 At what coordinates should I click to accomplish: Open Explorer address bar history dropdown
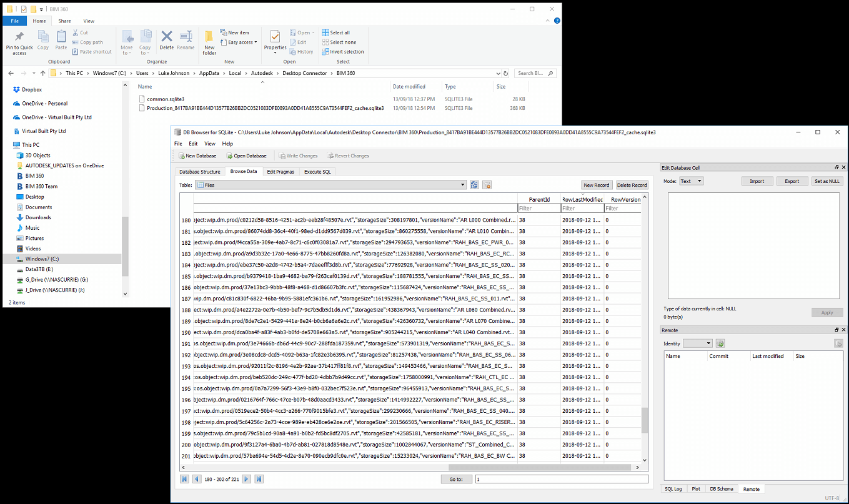tap(497, 73)
